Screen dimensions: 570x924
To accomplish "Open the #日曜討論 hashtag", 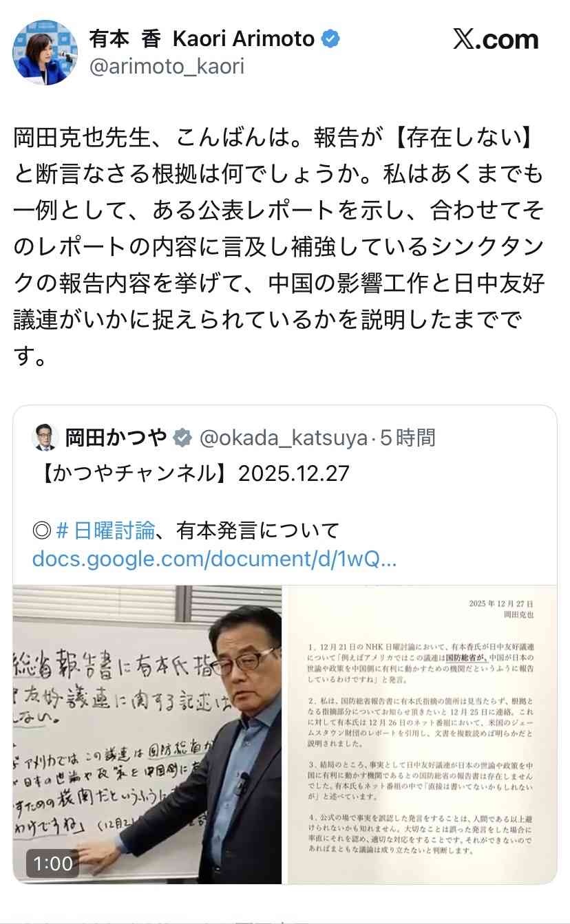I will click(107, 530).
